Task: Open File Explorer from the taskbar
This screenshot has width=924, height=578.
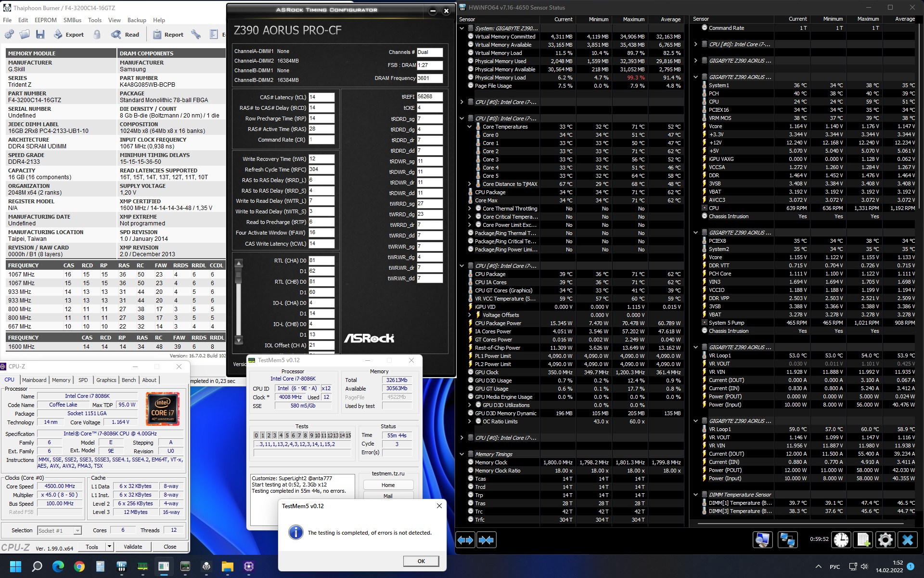Action: (227, 566)
